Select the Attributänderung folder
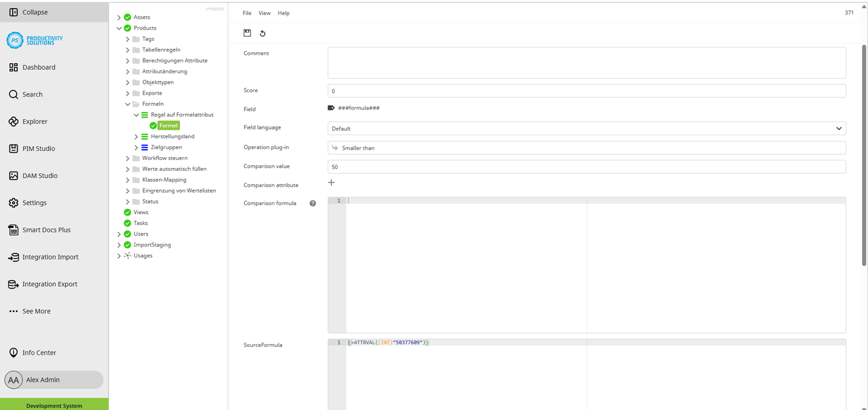868x410 pixels. [165, 72]
